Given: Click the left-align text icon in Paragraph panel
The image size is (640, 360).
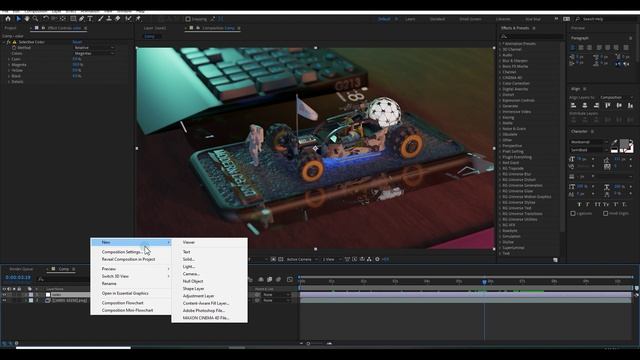Looking at the screenshot, I should (x=573, y=48).
